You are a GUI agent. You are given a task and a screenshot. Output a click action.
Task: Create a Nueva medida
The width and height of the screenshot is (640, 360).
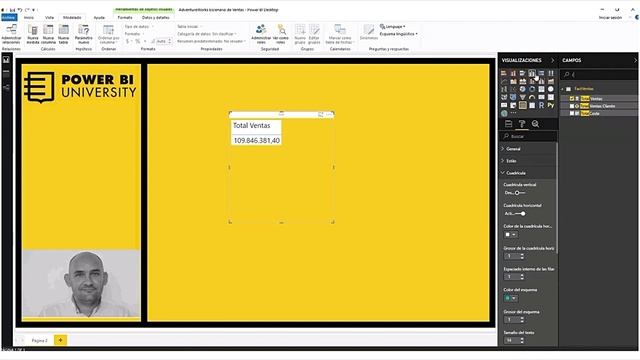pos(33,34)
